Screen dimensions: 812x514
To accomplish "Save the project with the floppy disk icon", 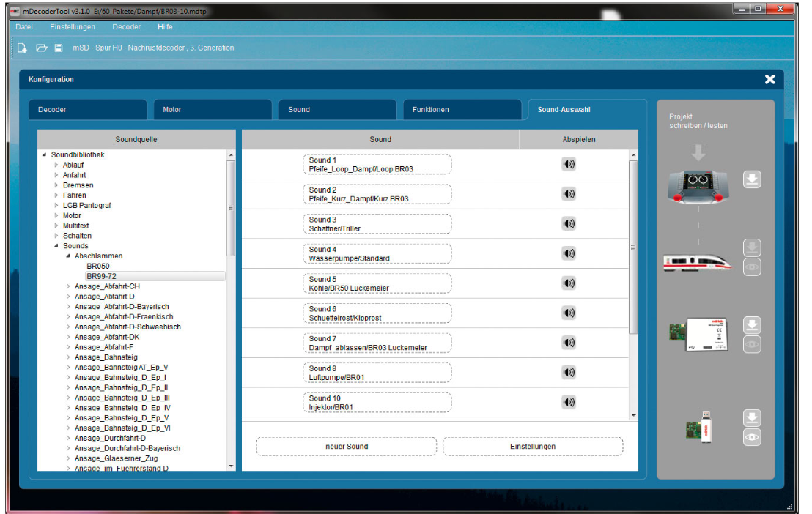I will 59,48.
